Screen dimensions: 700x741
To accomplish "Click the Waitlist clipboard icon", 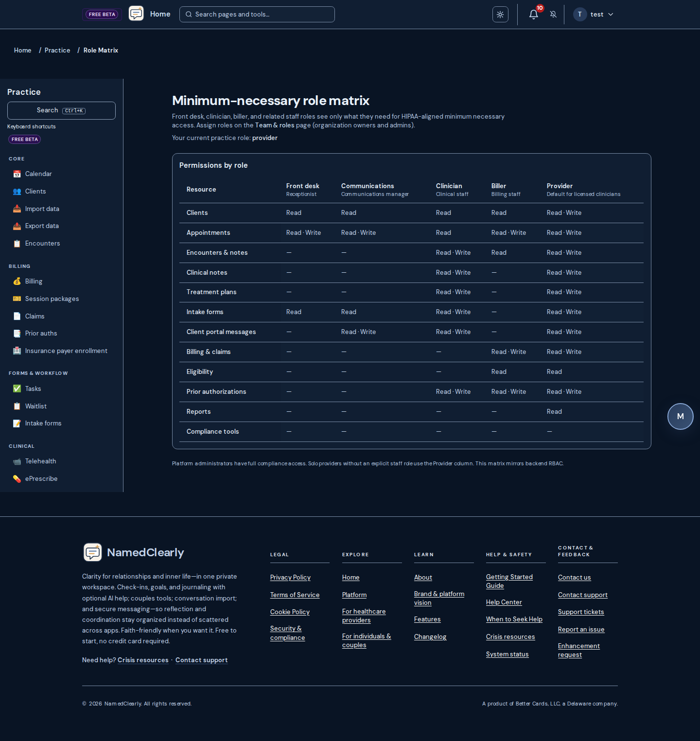I will point(17,406).
